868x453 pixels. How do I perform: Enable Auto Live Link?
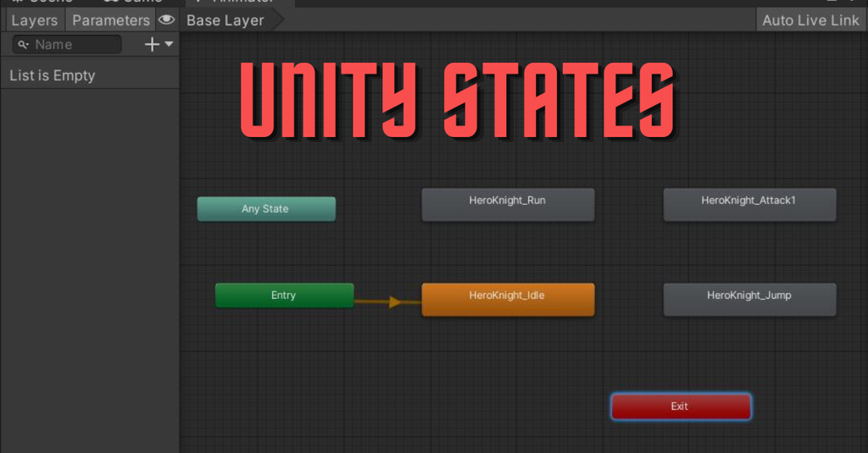point(810,20)
